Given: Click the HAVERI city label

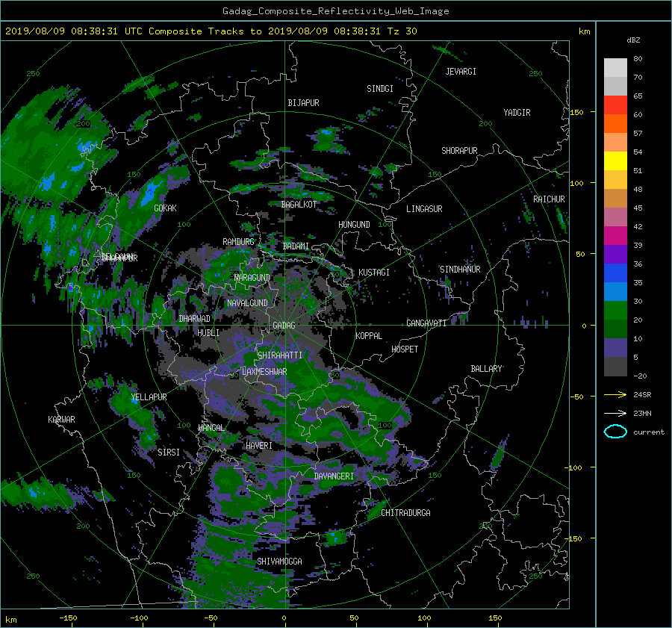Looking at the screenshot, I should click(x=259, y=446).
